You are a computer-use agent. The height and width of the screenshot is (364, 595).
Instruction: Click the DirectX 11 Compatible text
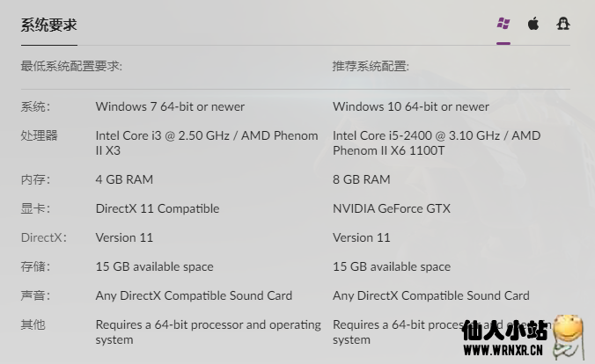[158, 208]
